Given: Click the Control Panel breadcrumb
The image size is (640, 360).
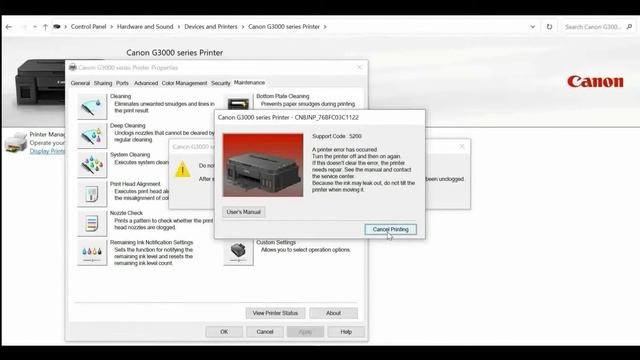Looking at the screenshot, I should [89, 27].
